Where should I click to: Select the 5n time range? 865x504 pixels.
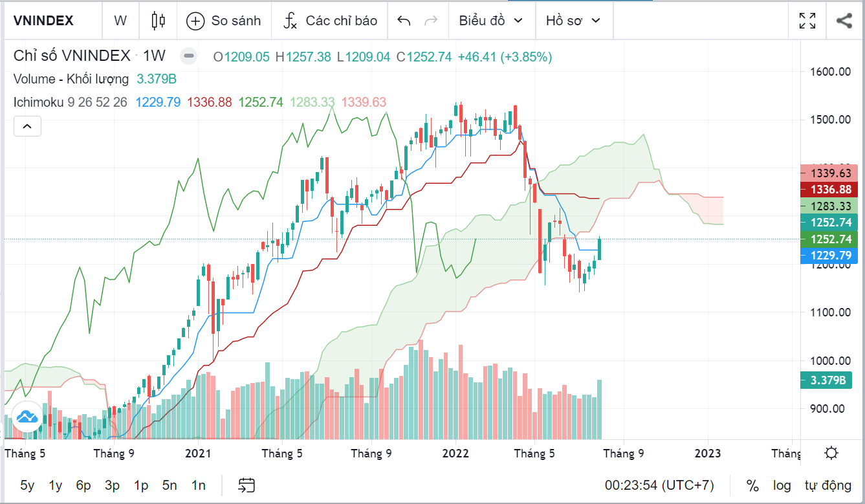tap(170, 485)
